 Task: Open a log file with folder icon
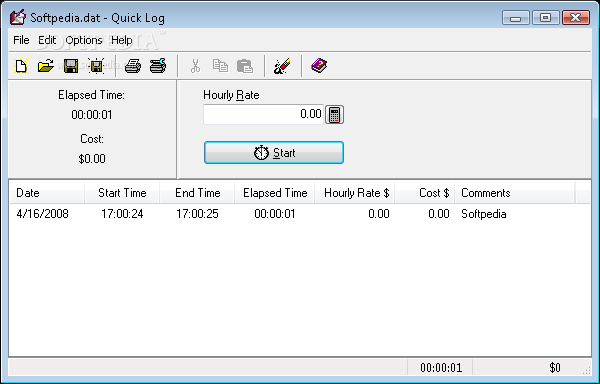(46, 66)
